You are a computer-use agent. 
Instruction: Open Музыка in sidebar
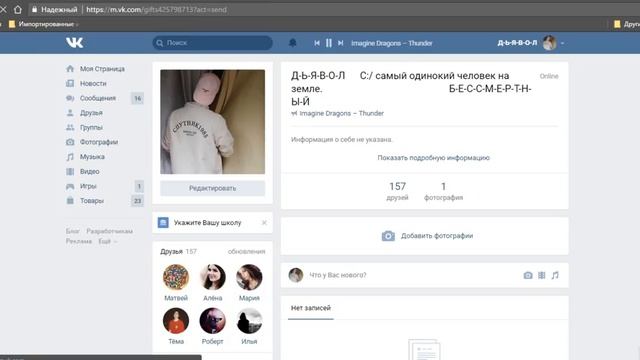(x=92, y=157)
